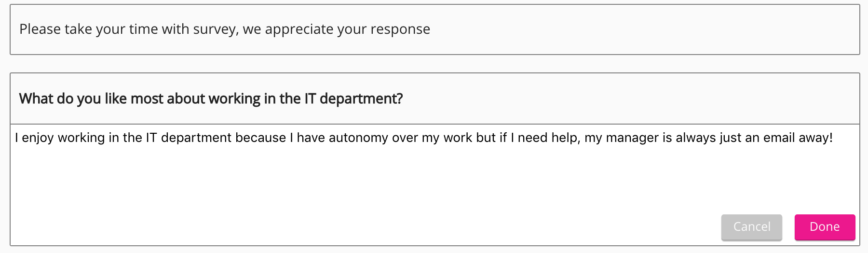Click the pink Done button
The height and width of the screenshot is (253, 868).
click(x=825, y=227)
